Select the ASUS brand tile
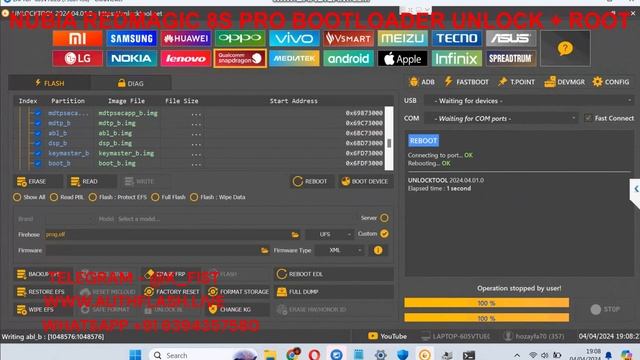 pos(511,39)
